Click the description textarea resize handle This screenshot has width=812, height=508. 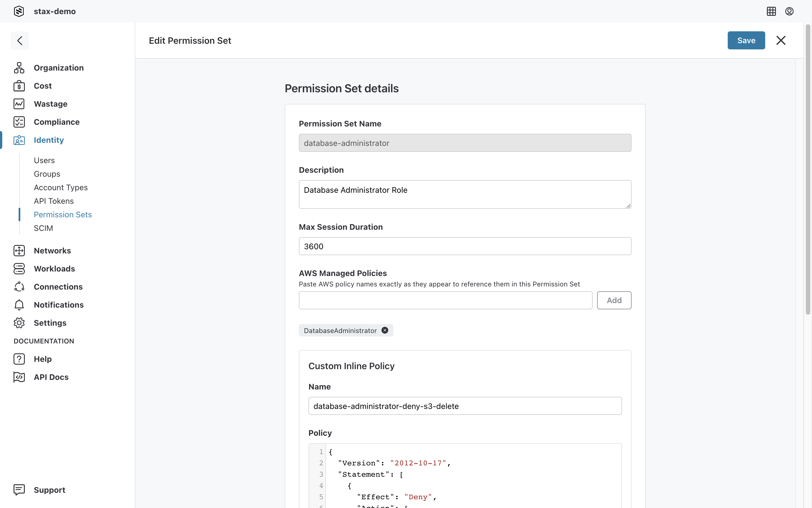pyautogui.click(x=628, y=206)
